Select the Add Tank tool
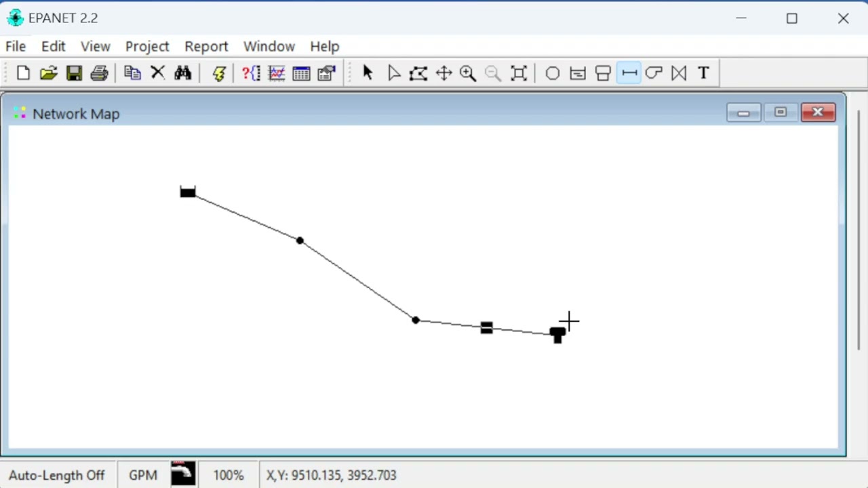The height and width of the screenshot is (488, 868). point(603,73)
